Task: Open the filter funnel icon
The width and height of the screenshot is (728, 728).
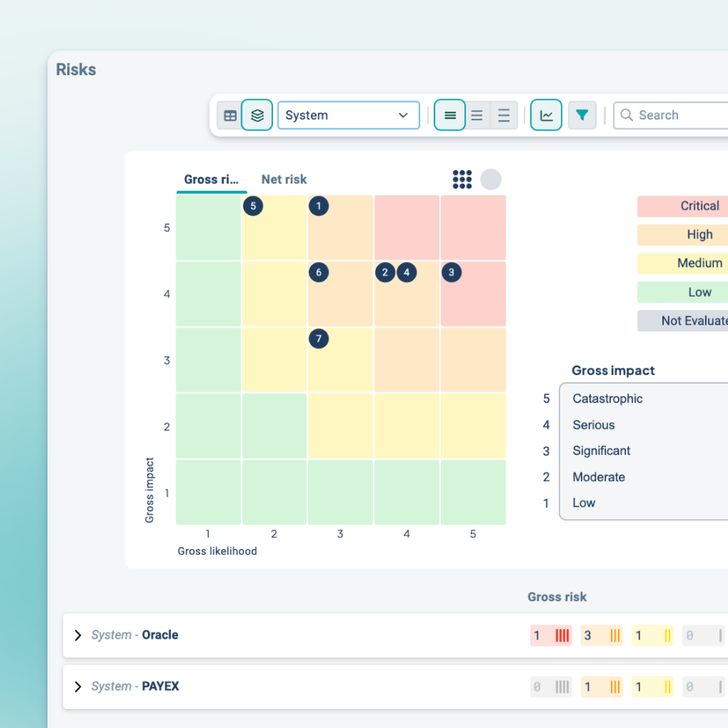Action: (582, 116)
